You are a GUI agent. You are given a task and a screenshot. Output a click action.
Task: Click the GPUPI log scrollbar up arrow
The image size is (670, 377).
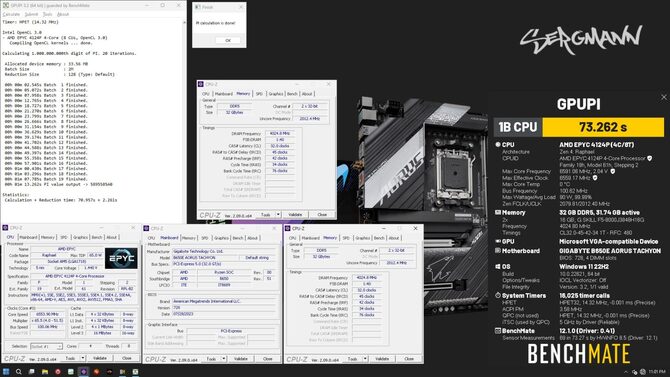[184, 22]
